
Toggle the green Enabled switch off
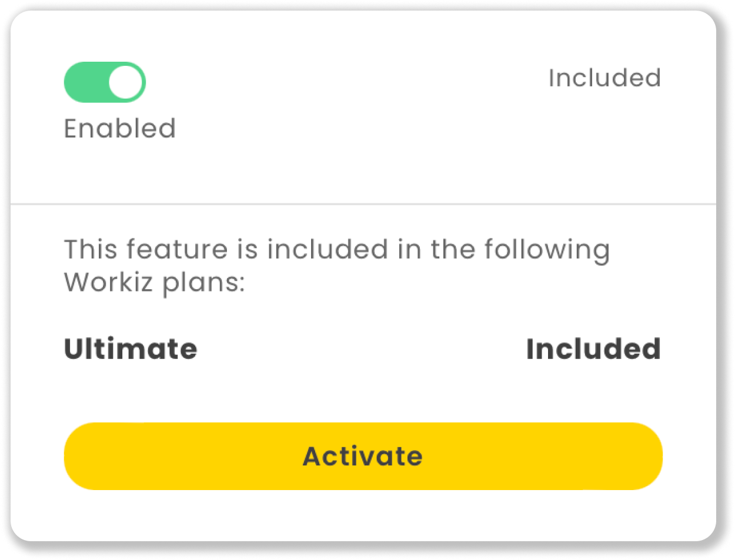tap(105, 82)
